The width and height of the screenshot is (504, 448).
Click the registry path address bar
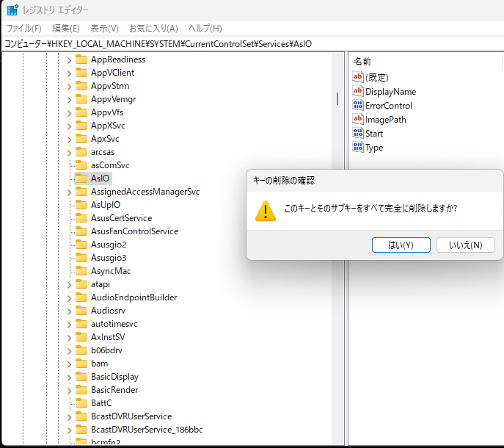(x=252, y=44)
